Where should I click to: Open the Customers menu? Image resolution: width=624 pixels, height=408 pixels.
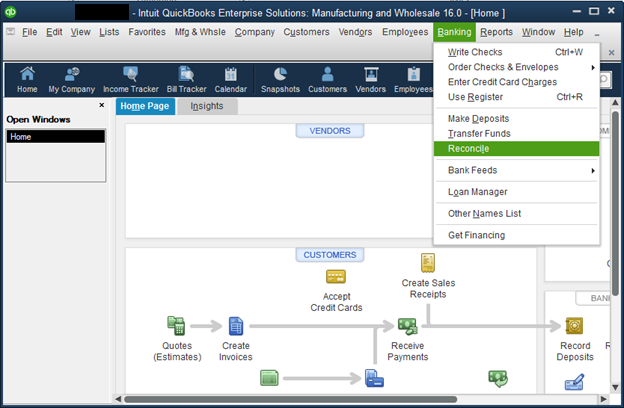(x=306, y=32)
